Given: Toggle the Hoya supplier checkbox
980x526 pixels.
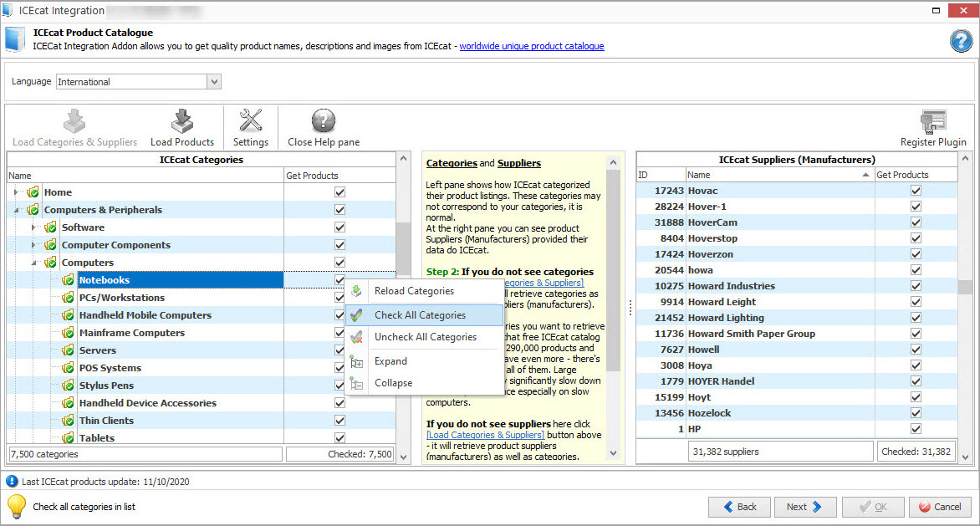Looking at the screenshot, I should point(916,365).
